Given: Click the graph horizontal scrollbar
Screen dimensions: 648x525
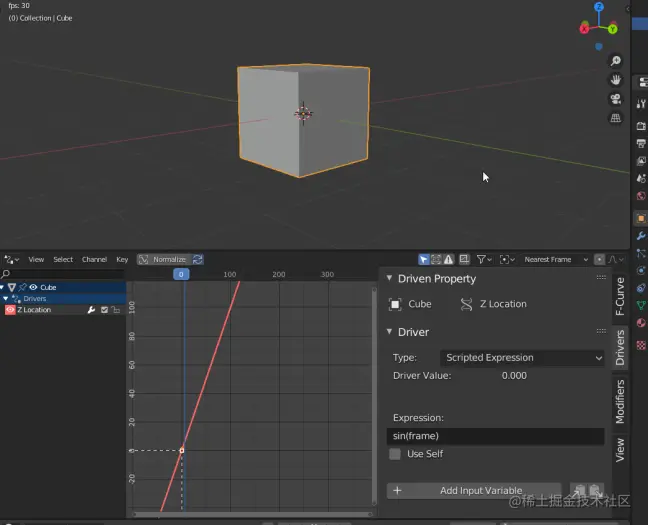Looking at the screenshot, I should (x=252, y=515).
